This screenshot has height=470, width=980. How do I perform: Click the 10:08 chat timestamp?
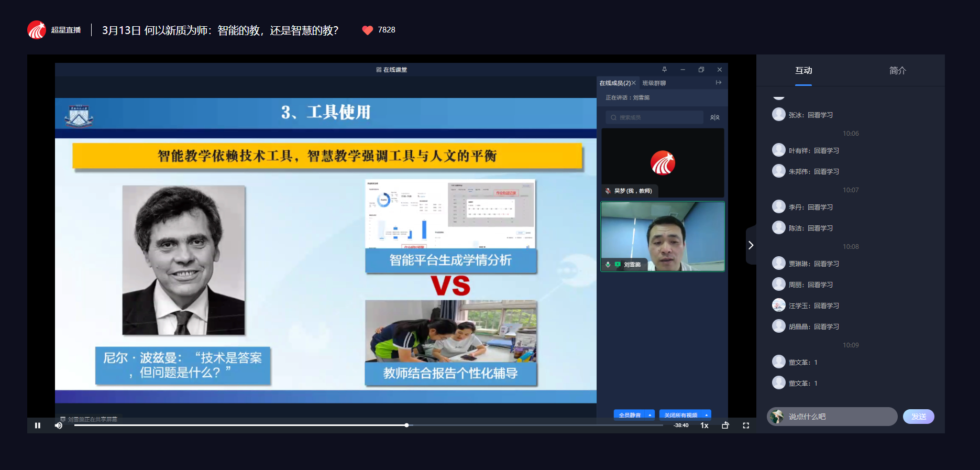851,247
